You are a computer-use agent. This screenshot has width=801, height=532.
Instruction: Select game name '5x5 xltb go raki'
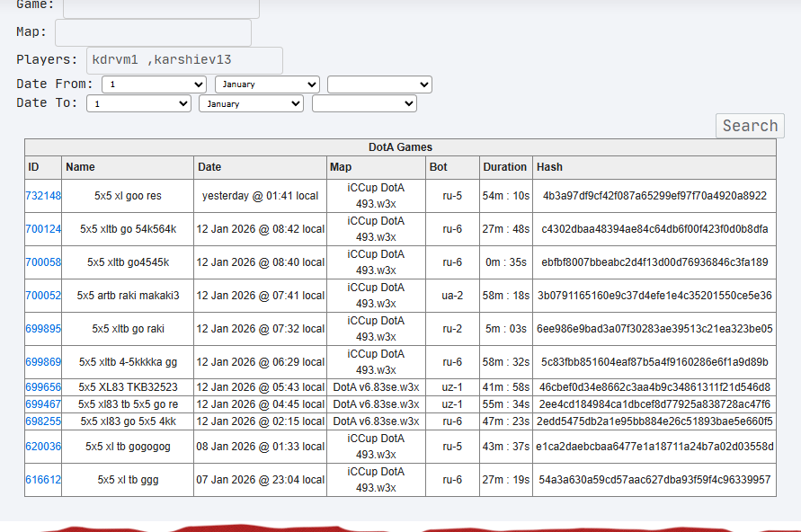pos(128,328)
